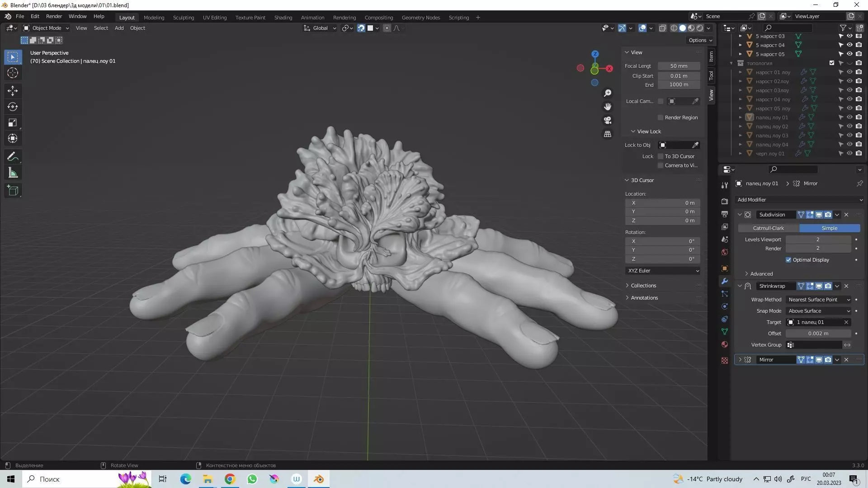
Task: Hide нарост 01 лоу with eye icon
Action: click(x=849, y=72)
